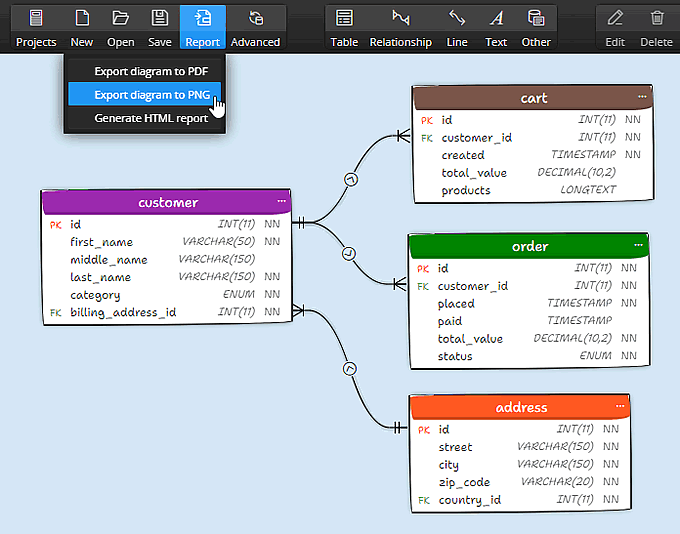Select country_id column in address
680x534 pixels.
(520, 500)
